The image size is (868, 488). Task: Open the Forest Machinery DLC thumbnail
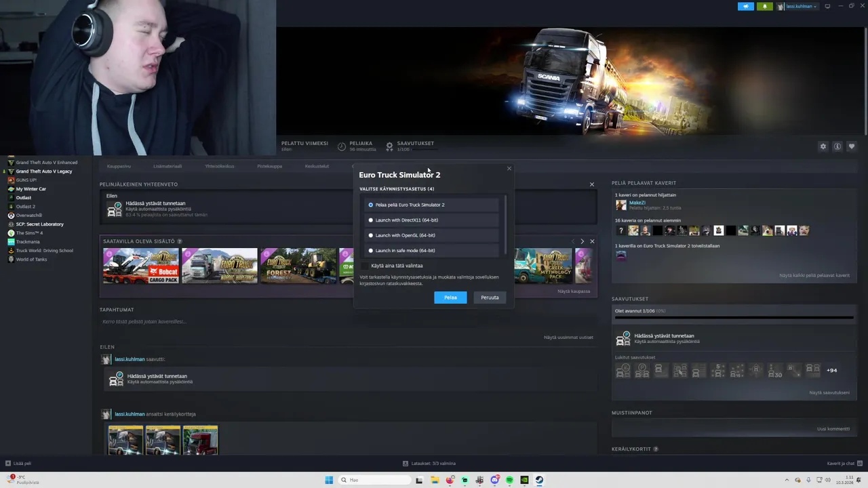[298, 266]
